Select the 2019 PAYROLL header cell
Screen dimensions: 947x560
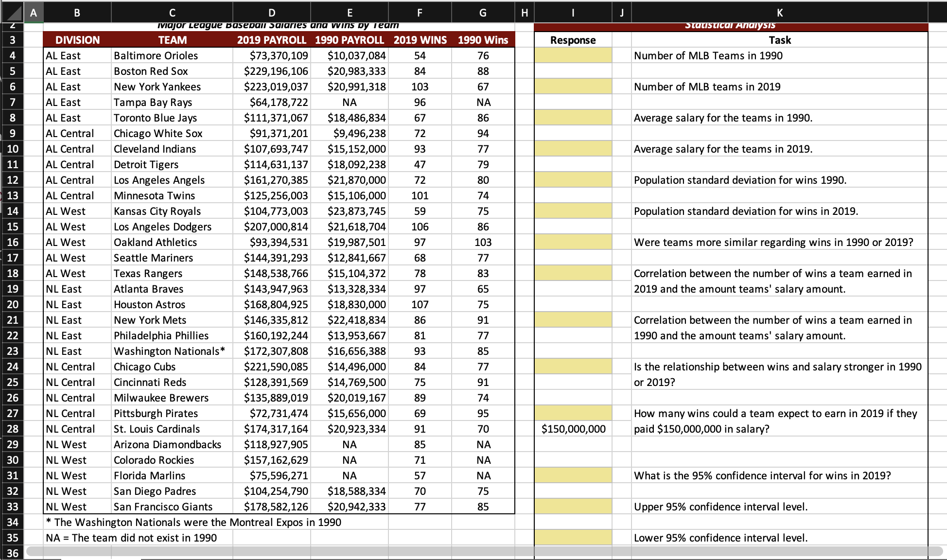[x=271, y=40]
